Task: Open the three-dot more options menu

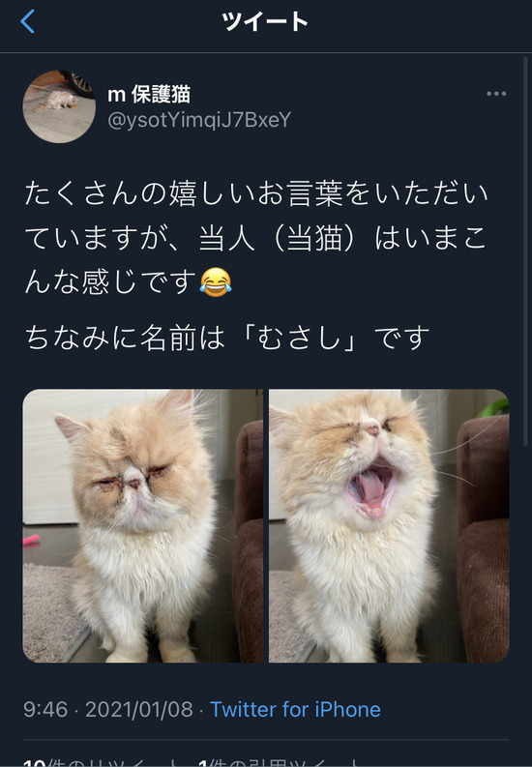Action: point(496,94)
